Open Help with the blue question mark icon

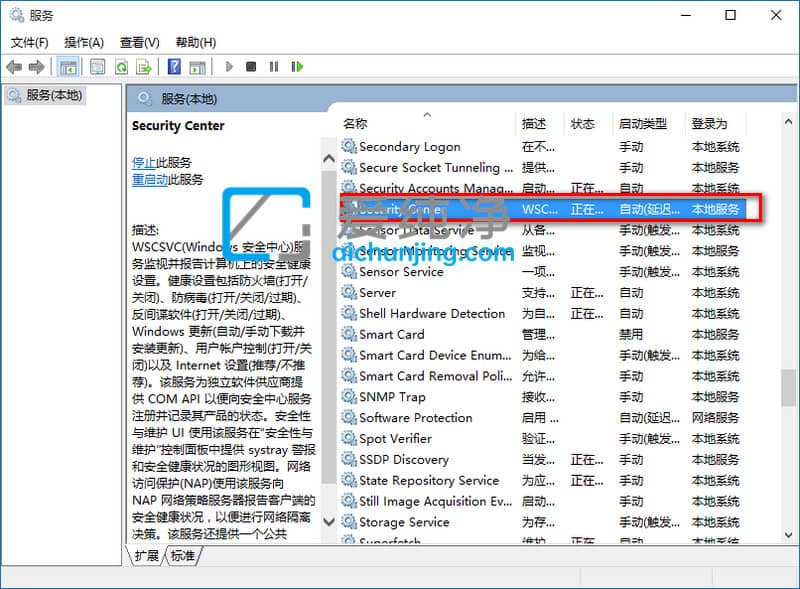[176, 67]
